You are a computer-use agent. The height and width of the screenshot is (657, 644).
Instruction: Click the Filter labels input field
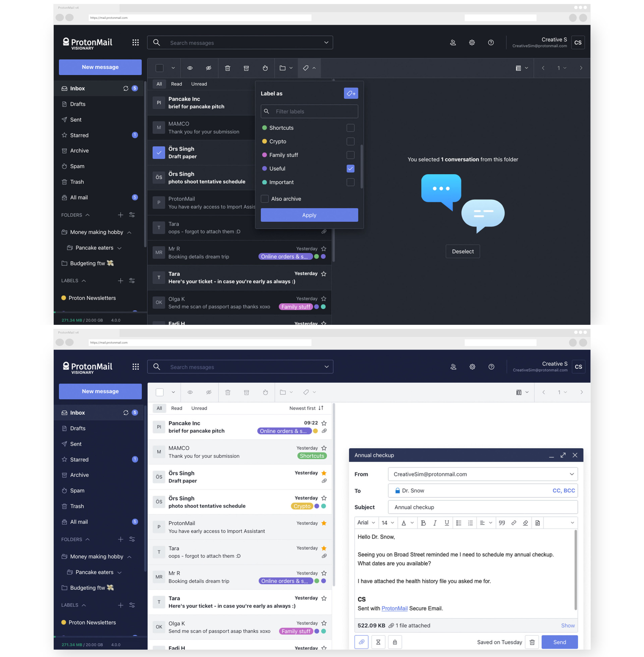click(x=309, y=111)
